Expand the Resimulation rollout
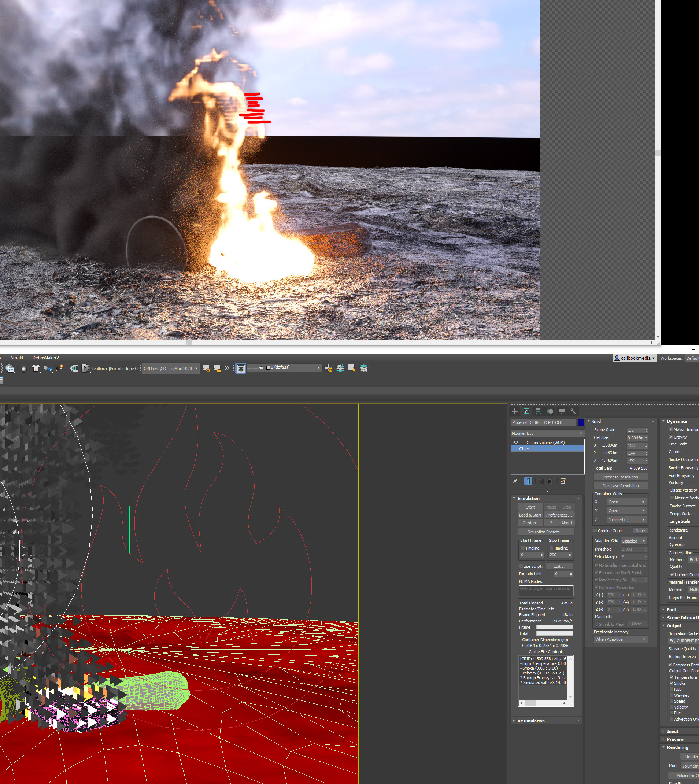The width and height of the screenshot is (699, 784). [531, 721]
